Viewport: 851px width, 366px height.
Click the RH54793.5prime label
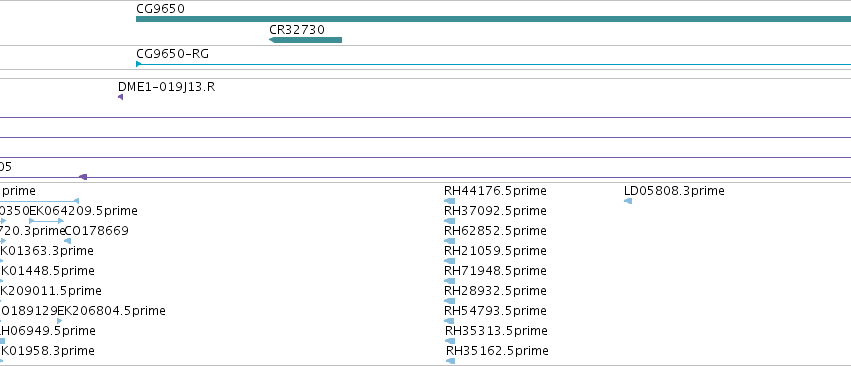[x=495, y=311]
